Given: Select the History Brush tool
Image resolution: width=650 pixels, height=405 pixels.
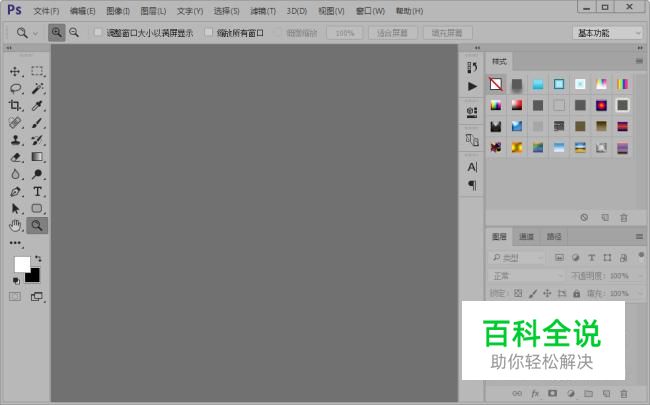Looking at the screenshot, I should click(37, 140).
